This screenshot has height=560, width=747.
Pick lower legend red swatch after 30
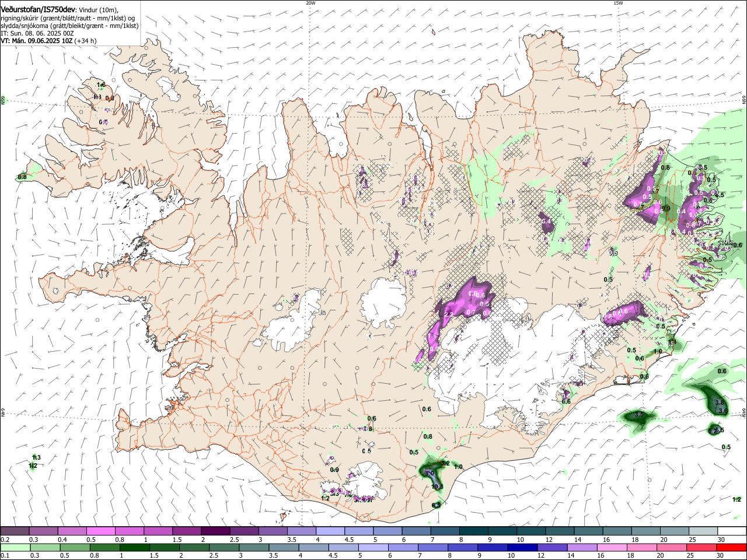point(732,547)
